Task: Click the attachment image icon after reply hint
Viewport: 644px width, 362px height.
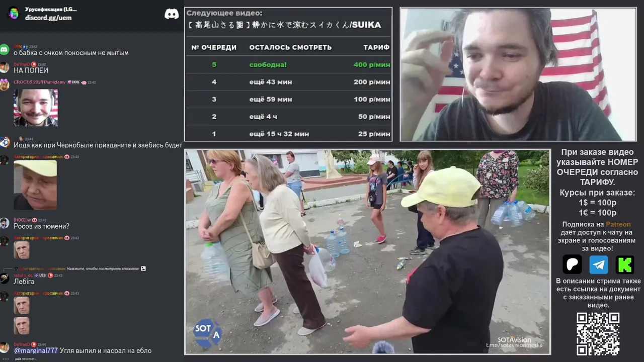Action: tap(143, 268)
